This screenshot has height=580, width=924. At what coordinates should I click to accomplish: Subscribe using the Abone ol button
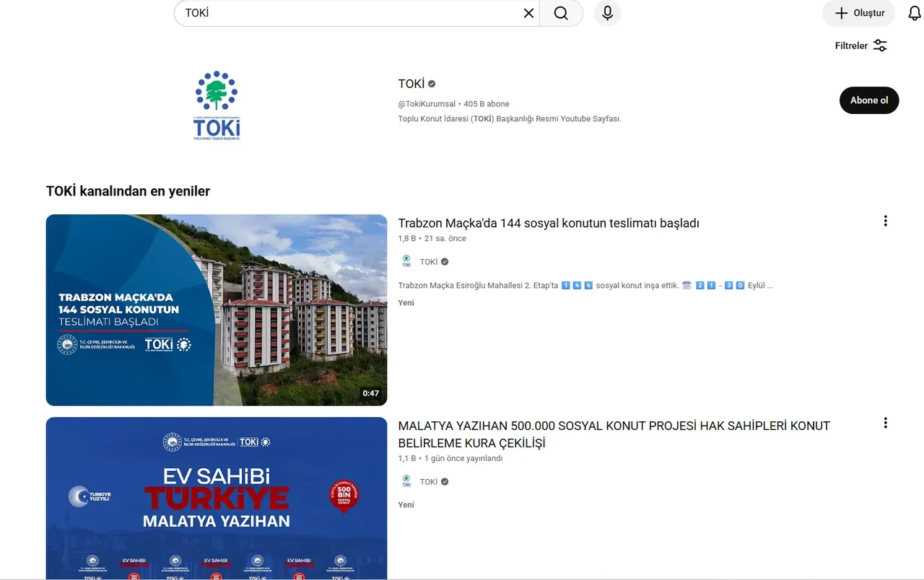(x=869, y=100)
